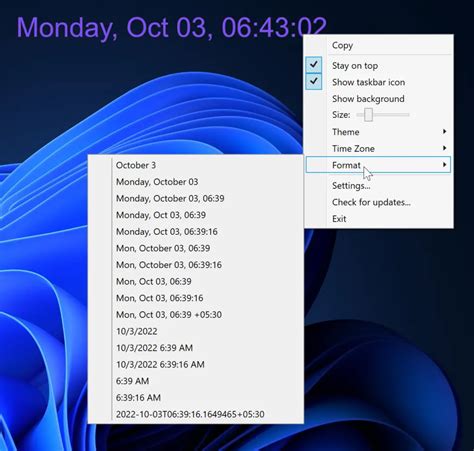The width and height of the screenshot is (474, 451).
Task: Expand the Theme submenu arrow
Action: click(x=444, y=132)
